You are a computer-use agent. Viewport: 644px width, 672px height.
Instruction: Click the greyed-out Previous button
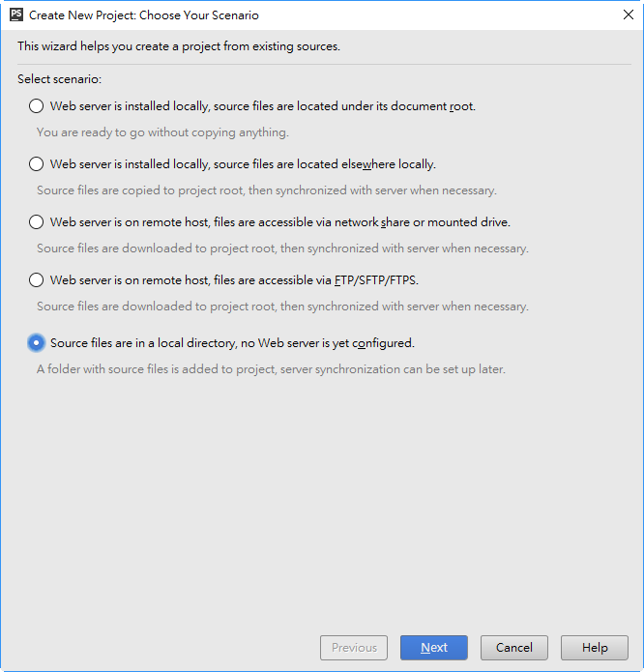click(x=354, y=647)
